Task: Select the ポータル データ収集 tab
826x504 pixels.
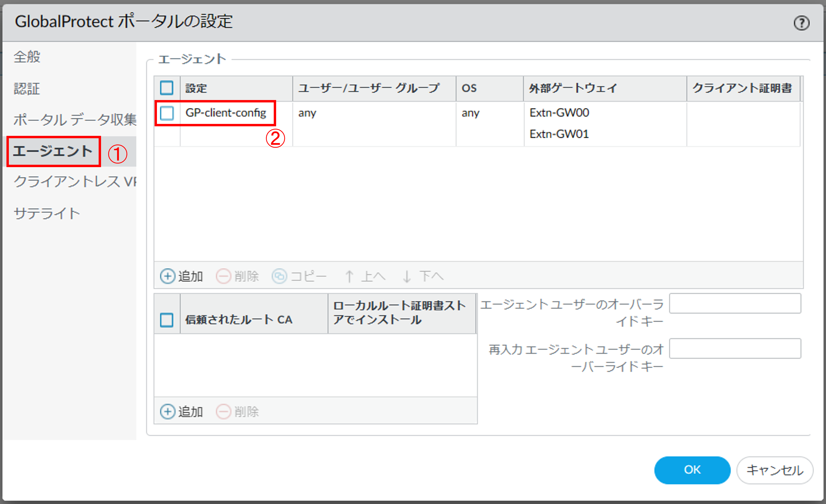Action: pos(75,120)
